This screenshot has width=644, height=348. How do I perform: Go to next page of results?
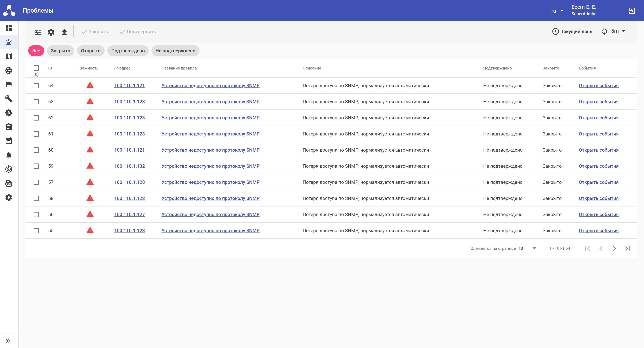point(614,248)
